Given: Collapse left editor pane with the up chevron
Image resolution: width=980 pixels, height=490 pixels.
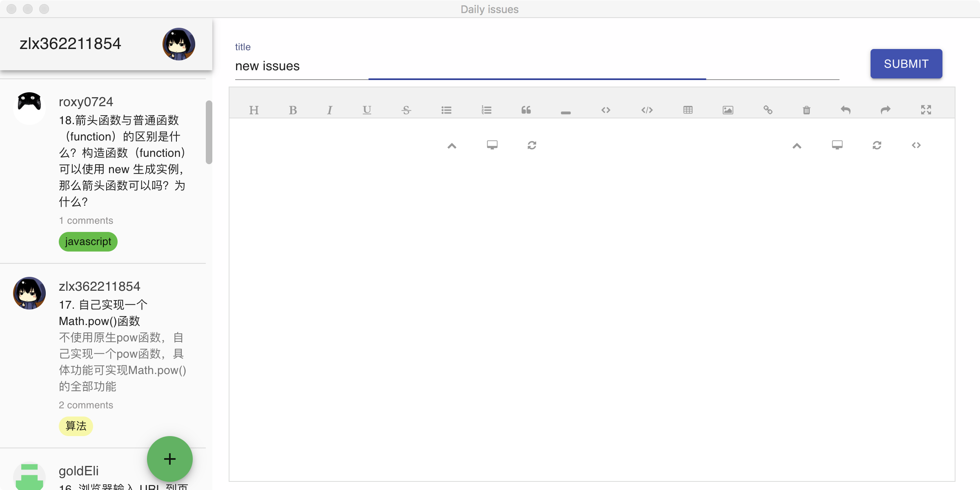Looking at the screenshot, I should click(452, 146).
